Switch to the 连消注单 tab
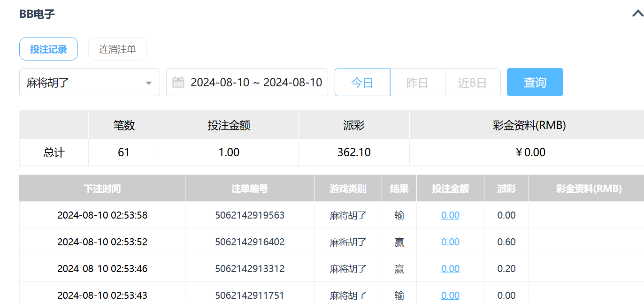This screenshot has height=303, width=644. [x=117, y=49]
